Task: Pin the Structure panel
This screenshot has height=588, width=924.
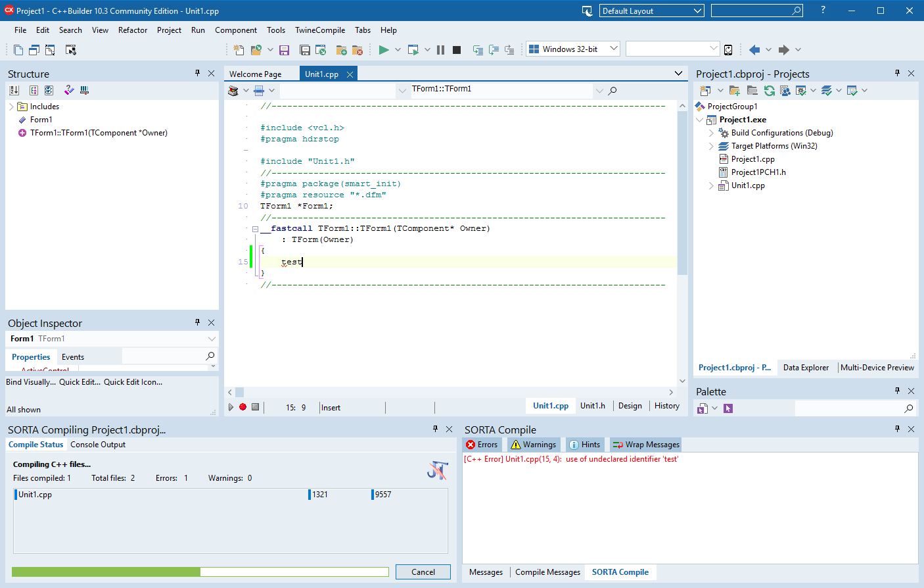Action: click(x=197, y=73)
